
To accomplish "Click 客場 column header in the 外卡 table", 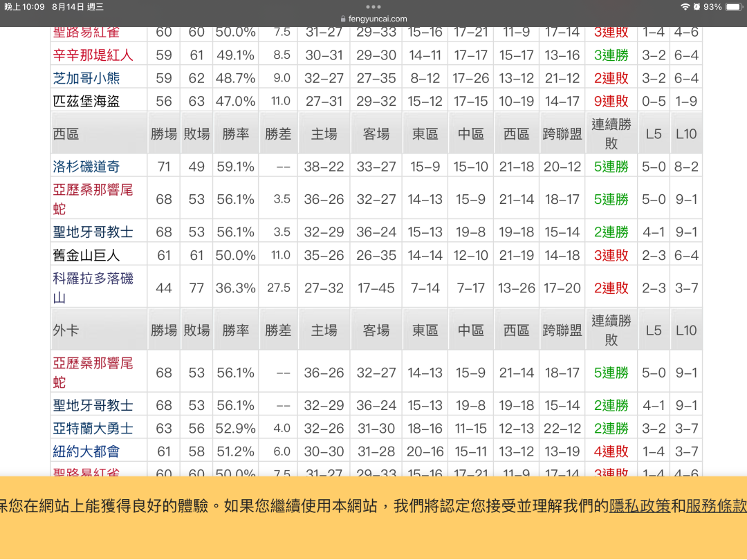I will (376, 330).
